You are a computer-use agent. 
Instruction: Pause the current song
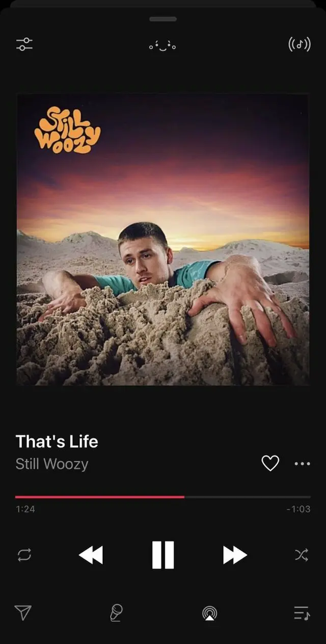163,555
